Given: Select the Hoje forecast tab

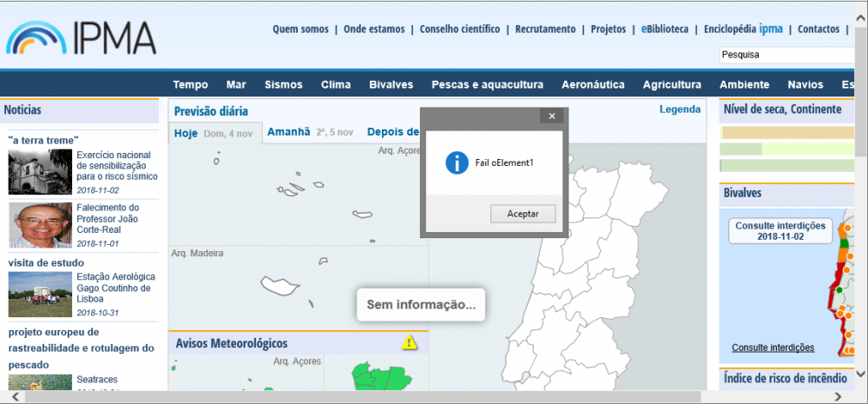Looking at the screenshot, I should point(214,134).
